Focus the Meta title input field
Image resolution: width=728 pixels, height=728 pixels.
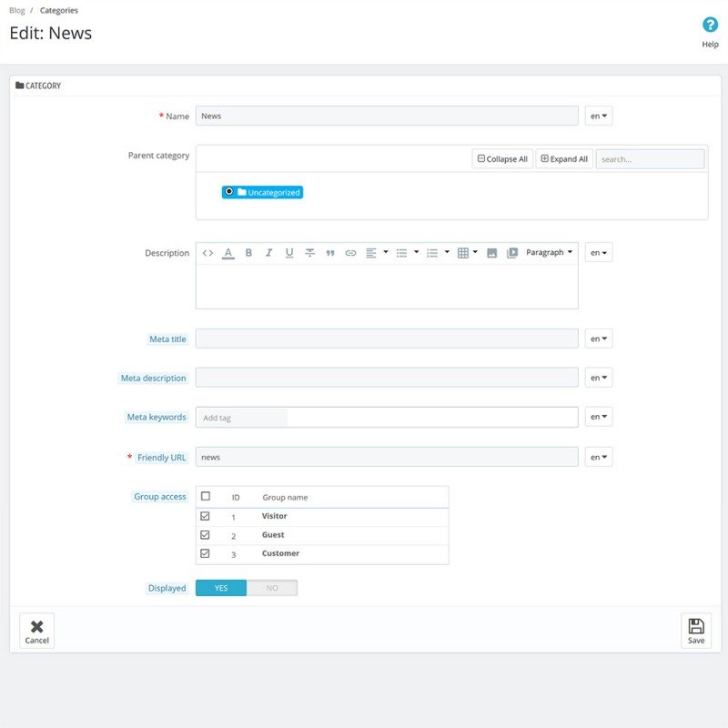pyautogui.click(x=387, y=339)
